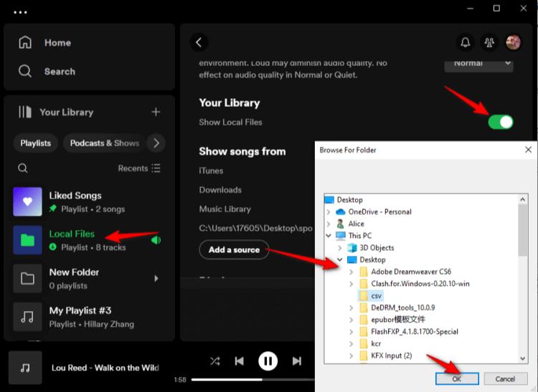Open the Search page
This screenshot has height=392, width=538.
click(x=47, y=71)
